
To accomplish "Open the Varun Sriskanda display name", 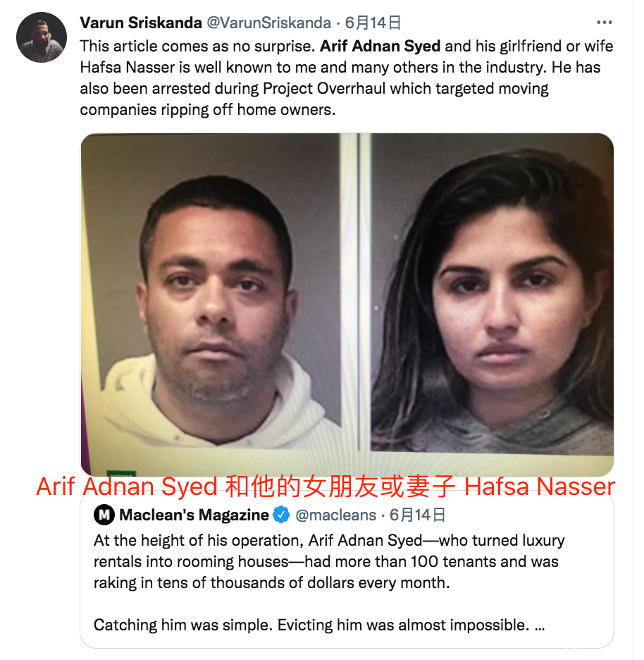I will [x=141, y=23].
